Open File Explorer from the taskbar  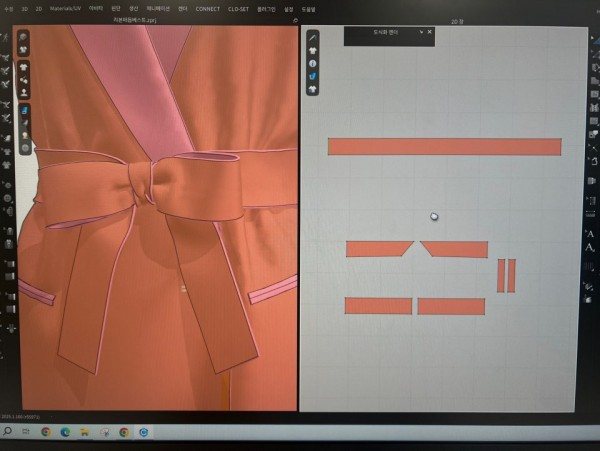click(85, 432)
